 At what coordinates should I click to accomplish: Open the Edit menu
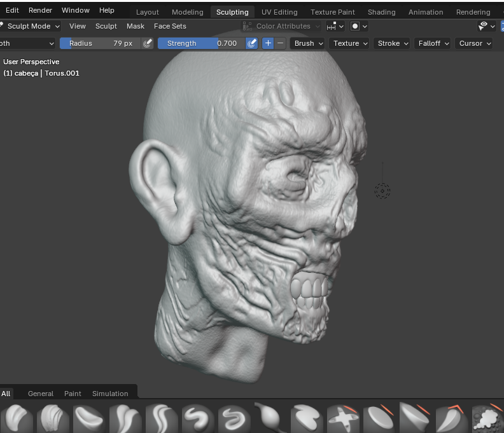pyautogui.click(x=12, y=10)
